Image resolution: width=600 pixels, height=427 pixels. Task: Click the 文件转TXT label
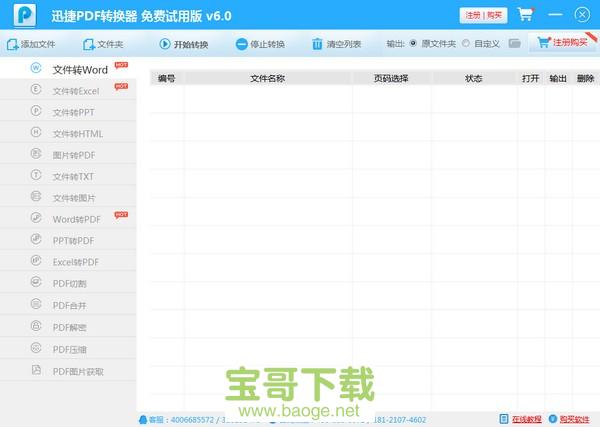[x=73, y=177]
